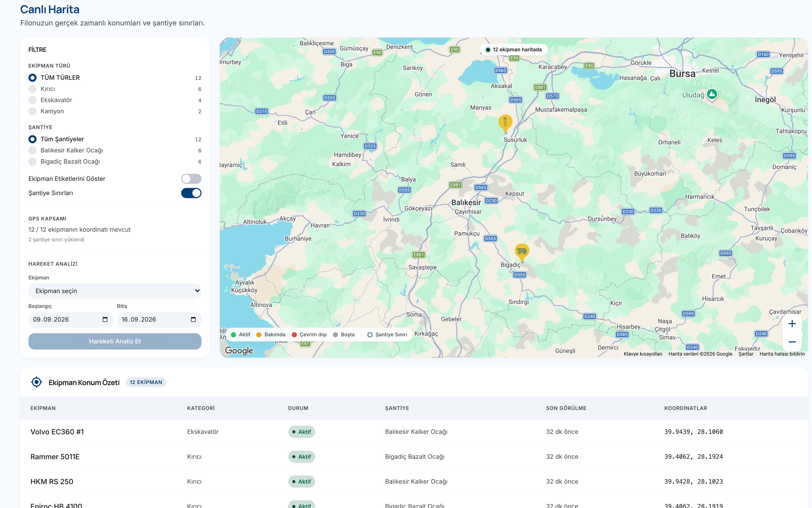
Task: Click the Çevrim dışı entry in the map legend
Action: click(x=309, y=335)
